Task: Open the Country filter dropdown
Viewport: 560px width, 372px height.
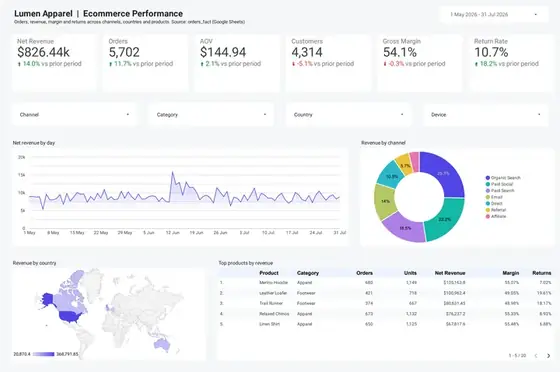Action: [349, 115]
